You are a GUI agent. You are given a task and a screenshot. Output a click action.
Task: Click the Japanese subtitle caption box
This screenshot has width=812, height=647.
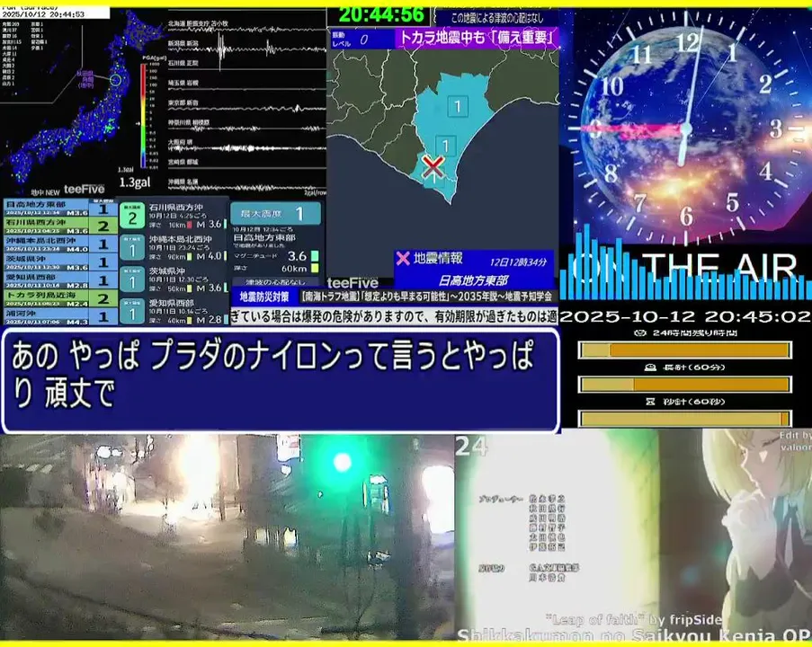click(281, 380)
